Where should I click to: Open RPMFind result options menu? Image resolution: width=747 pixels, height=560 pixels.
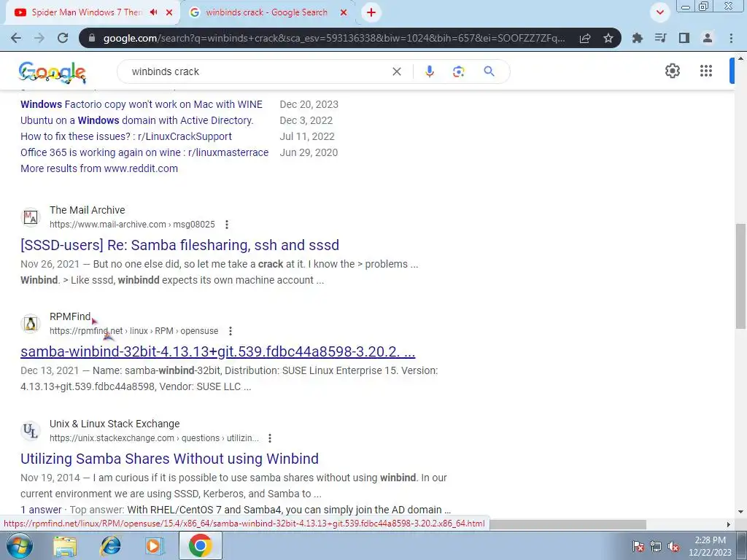click(x=230, y=331)
